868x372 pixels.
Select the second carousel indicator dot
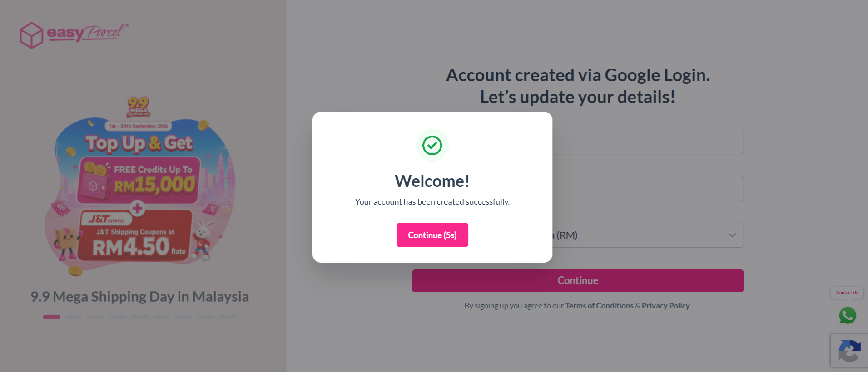click(74, 317)
